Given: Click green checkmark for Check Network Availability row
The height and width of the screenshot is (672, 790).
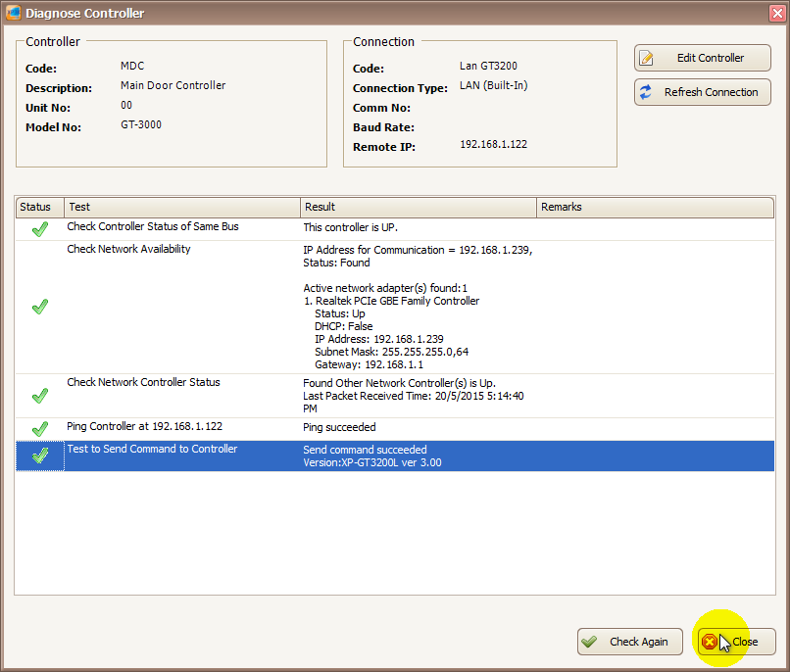Looking at the screenshot, I should click(x=40, y=307).
